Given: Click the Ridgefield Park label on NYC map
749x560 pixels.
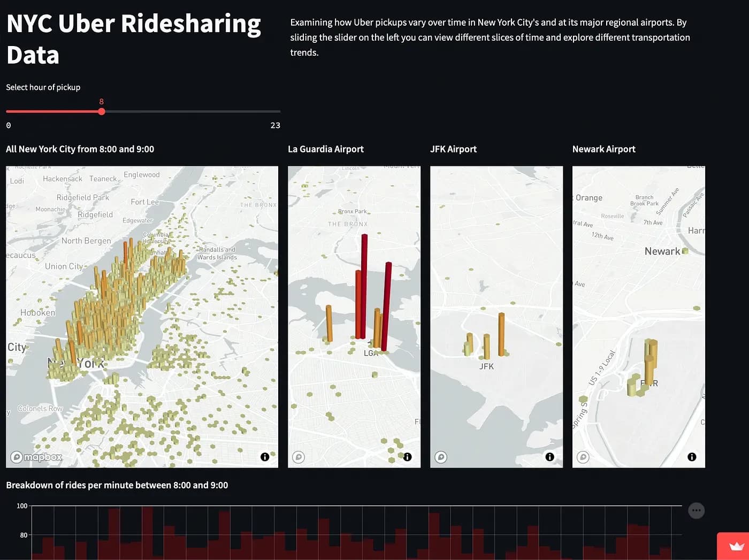Looking at the screenshot, I should tap(83, 197).
